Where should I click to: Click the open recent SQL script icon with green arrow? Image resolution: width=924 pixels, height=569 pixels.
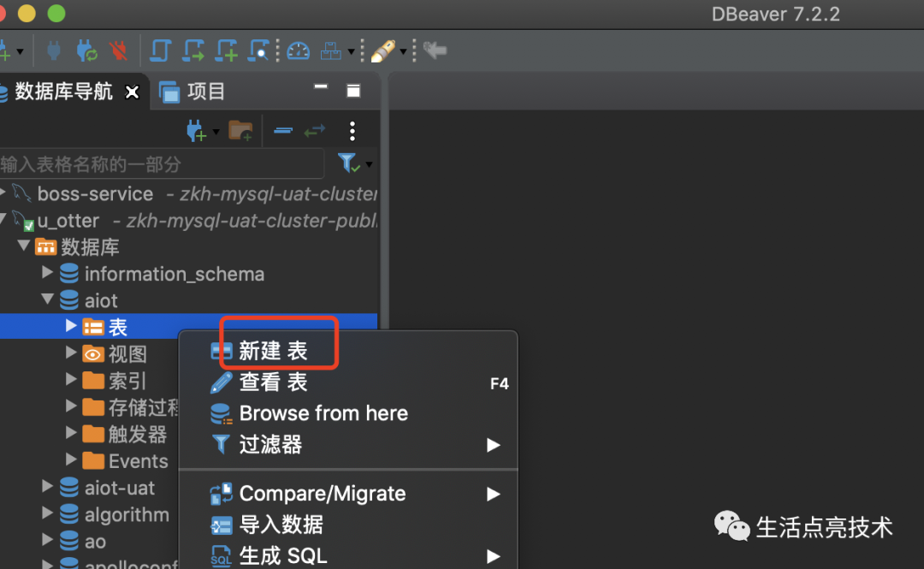[193, 50]
